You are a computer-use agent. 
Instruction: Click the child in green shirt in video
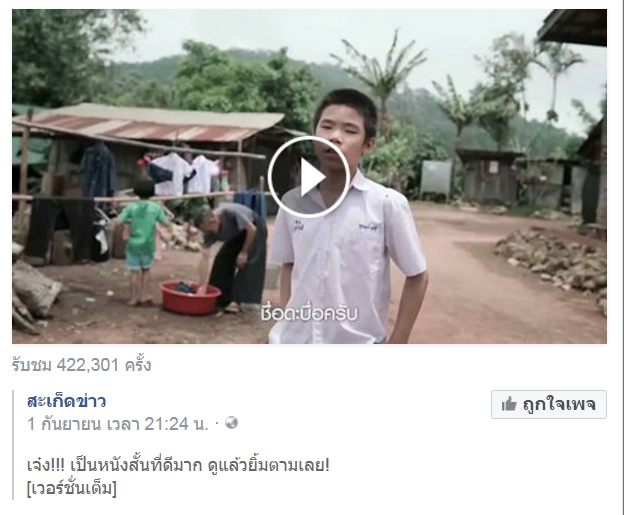(x=141, y=243)
